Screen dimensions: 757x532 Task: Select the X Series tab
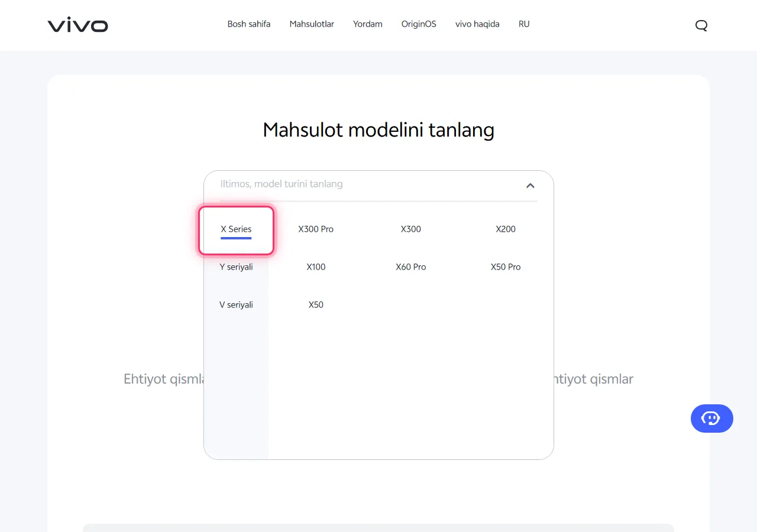236,229
